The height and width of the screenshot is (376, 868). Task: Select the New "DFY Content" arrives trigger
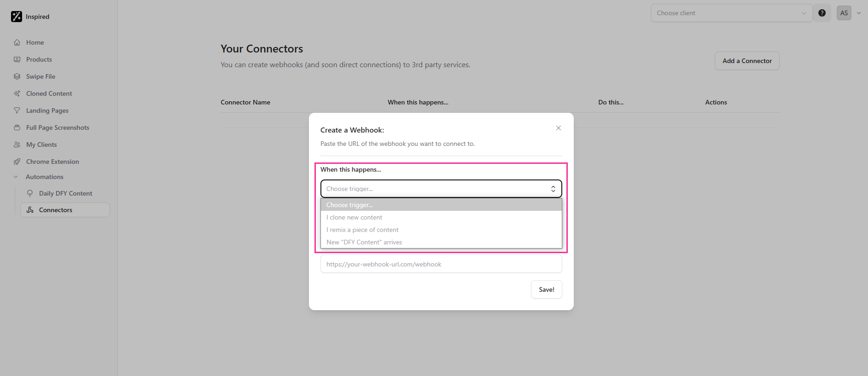pos(441,242)
